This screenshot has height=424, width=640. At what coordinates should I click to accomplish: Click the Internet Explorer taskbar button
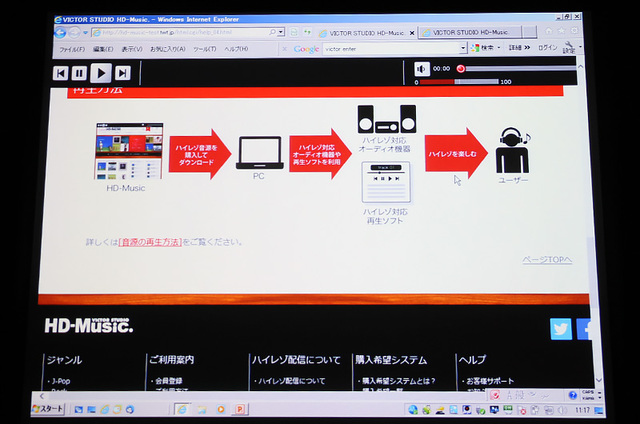tap(182, 409)
